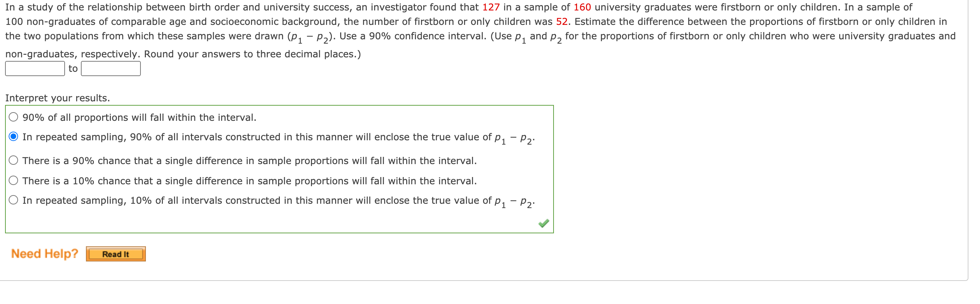Select the second interpretation radio button about repeated sampling
Screen dimensions: 980x304
pyautogui.click(x=14, y=137)
